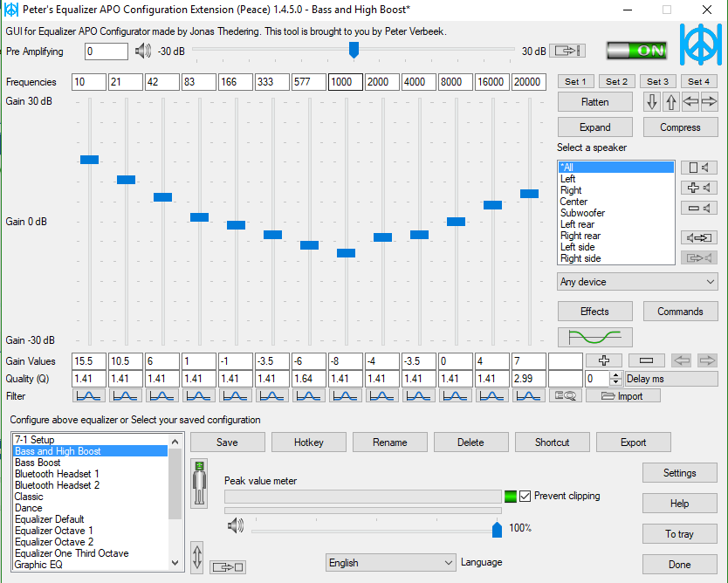Select the Dance configuration
This screenshot has height=583, width=728.
click(x=91, y=508)
